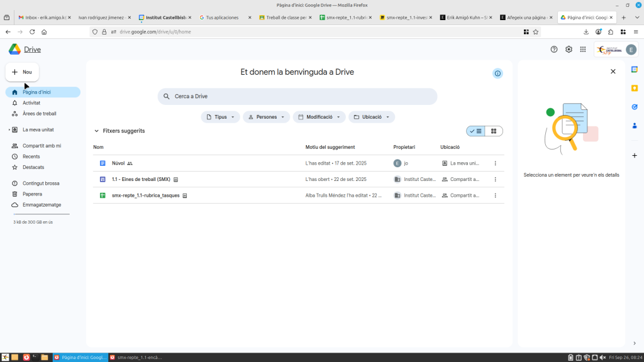Screen dimensions: 644x362
Task: Click the info details icon near the welcome heading
Action: tap(497, 74)
